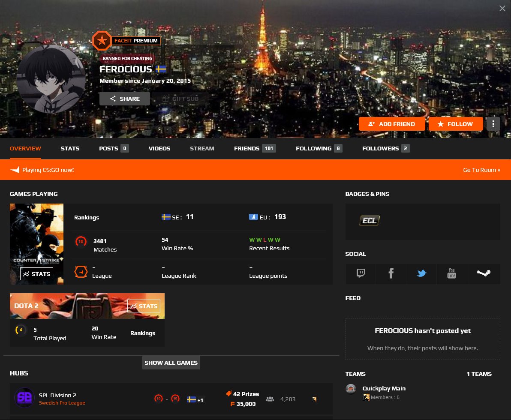Open the Following tab
The height and width of the screenshot is (420, 511).
(319, 149)
